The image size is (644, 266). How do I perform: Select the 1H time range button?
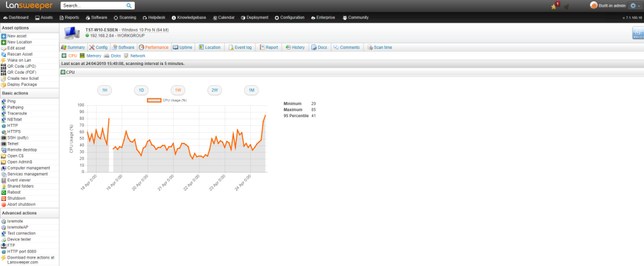point(105,90)
